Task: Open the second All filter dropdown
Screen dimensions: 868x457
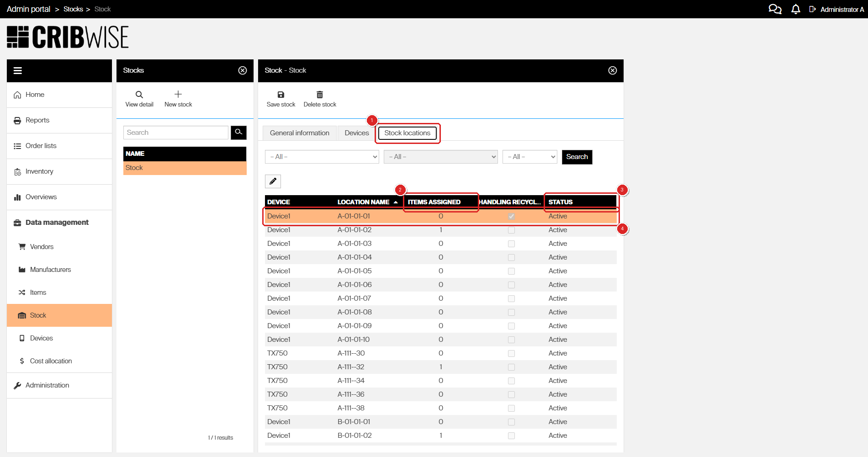Action: pyautogui.click(x=441, y=157)
